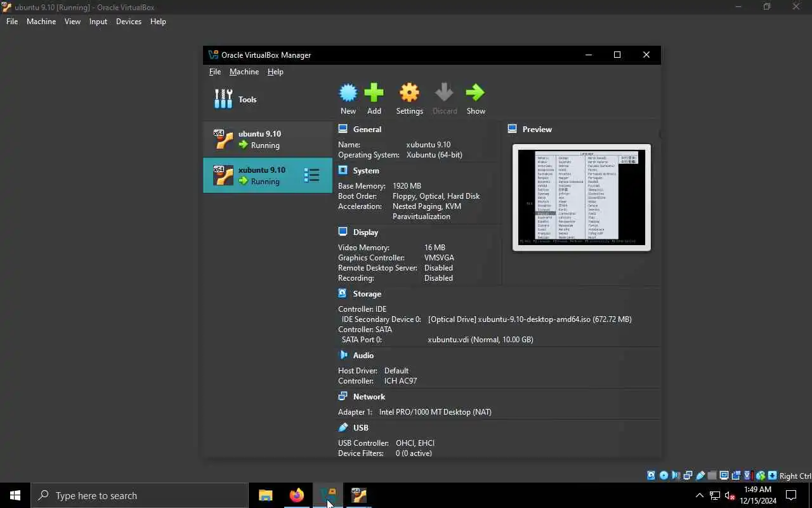Open the VM window's Help menu
812x508 pixels.
tap(158, 21)
